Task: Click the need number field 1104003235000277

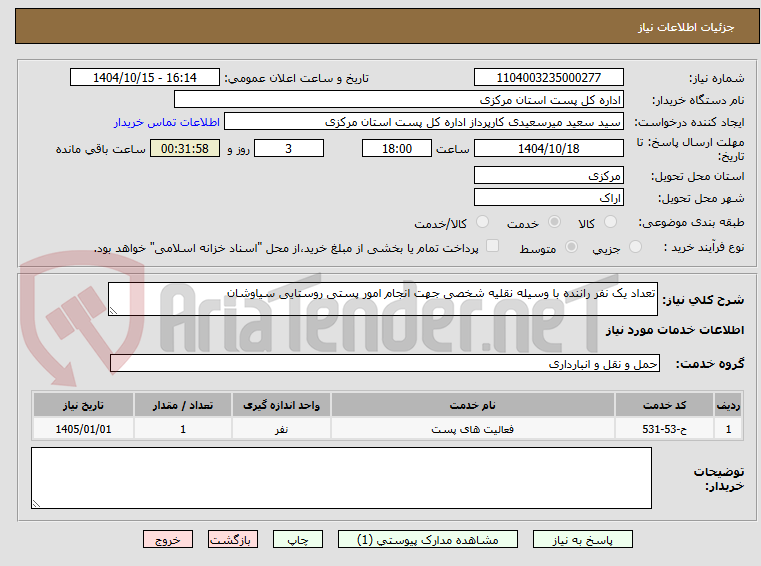Action: (x=548, y=78)
